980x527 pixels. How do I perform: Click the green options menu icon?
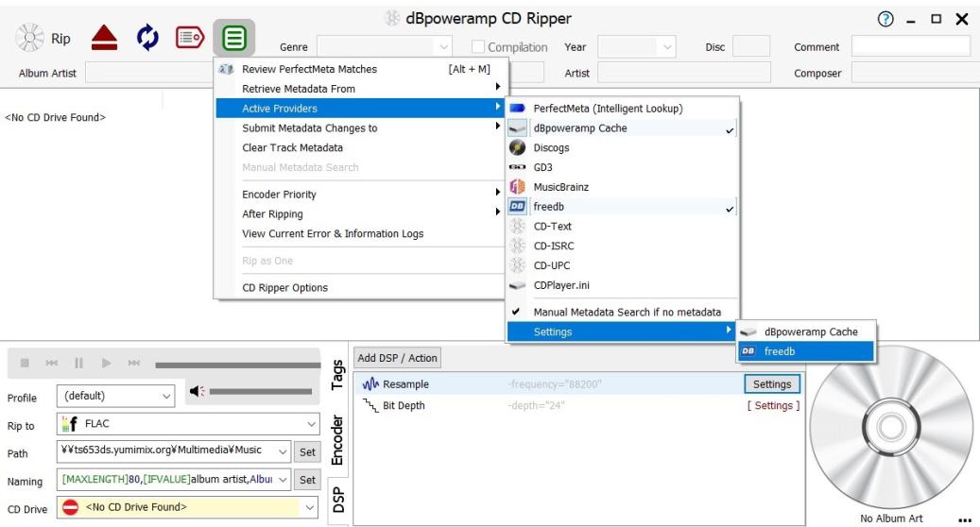click(233, 39)
